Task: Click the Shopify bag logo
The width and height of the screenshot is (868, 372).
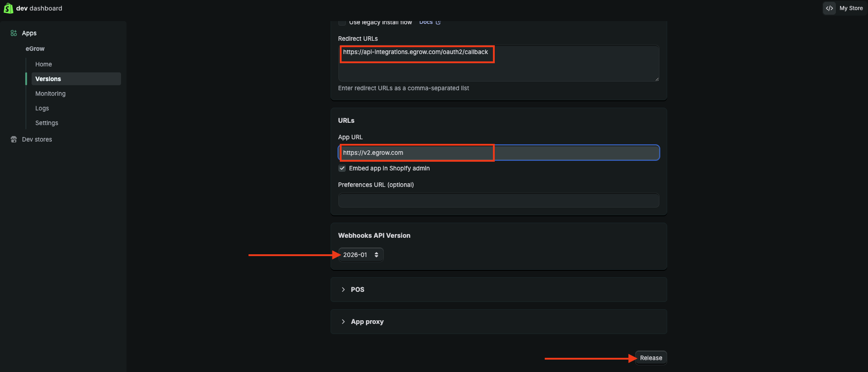Action: (x=8, y=8)
